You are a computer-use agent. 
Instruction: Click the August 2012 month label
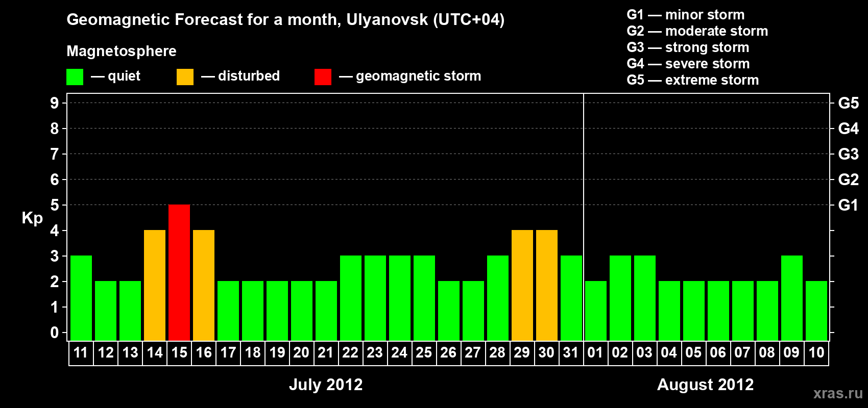pos(705,385)
